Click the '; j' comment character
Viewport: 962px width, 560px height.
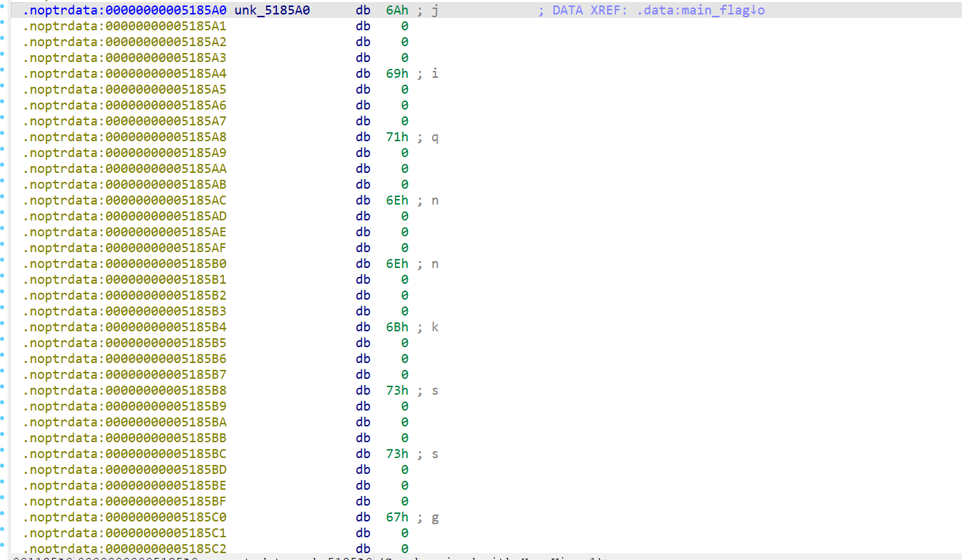coord(427,10)
